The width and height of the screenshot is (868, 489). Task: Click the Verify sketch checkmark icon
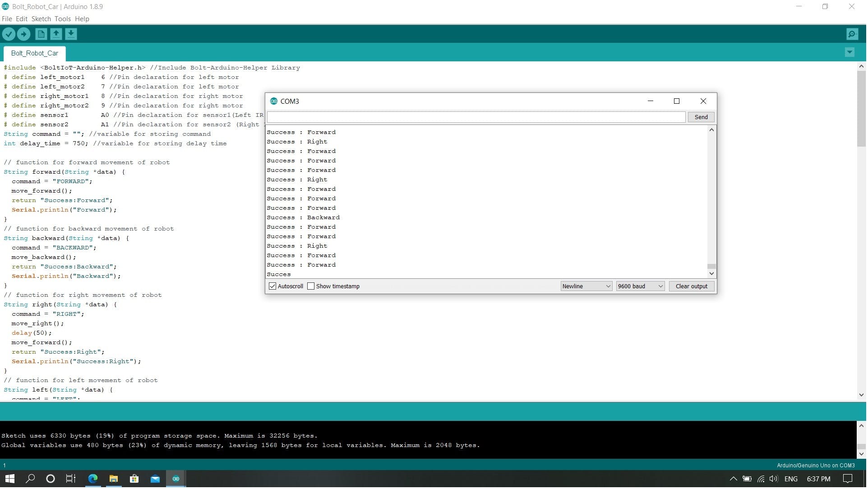point(9,34)
